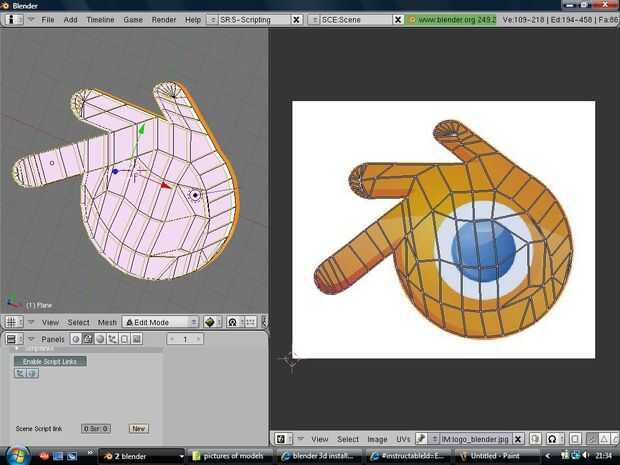
Task: Click the green Y-axis manipulator arrow
Action: [142, 129]
